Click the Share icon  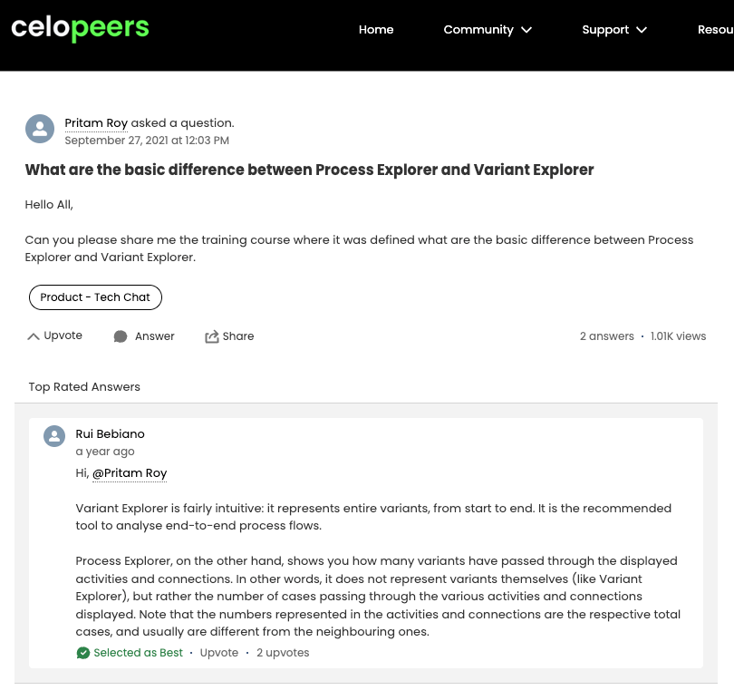coord(212,335)
